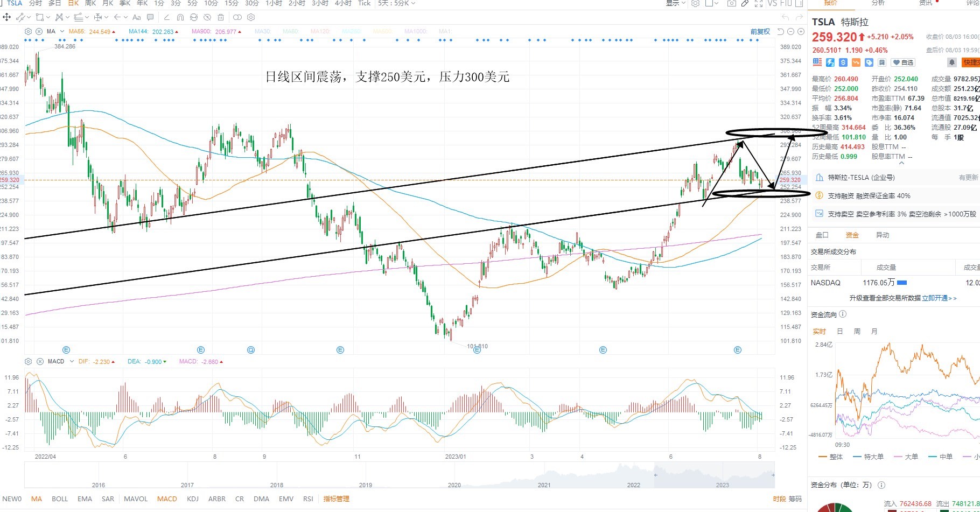This screenshot has width=980, height=512.
Task: Toggle the SAR overlay indicator
Action: coord(108,499)
